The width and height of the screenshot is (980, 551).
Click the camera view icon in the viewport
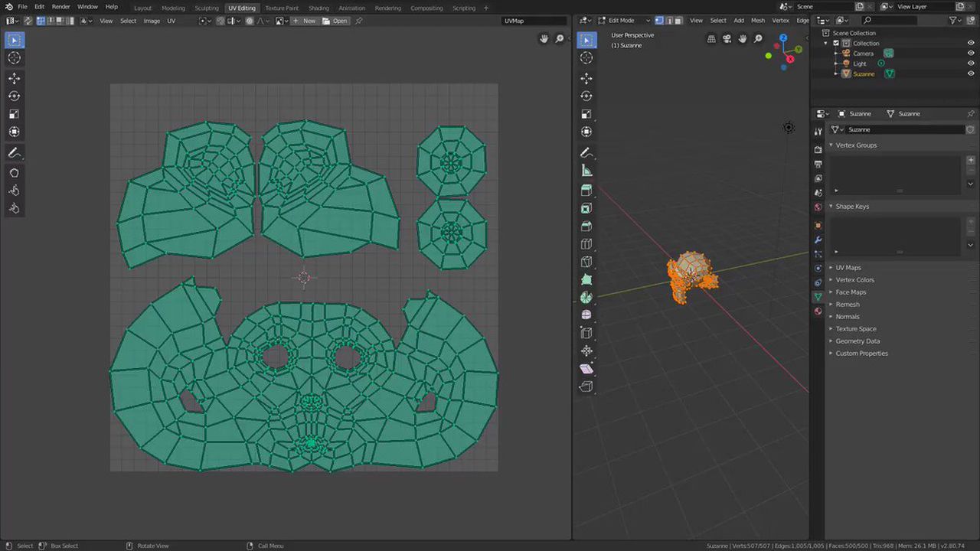pos(726,38)
